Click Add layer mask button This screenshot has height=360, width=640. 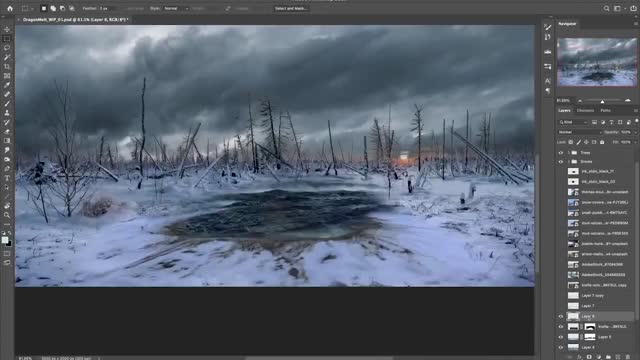tap(589, 357)
